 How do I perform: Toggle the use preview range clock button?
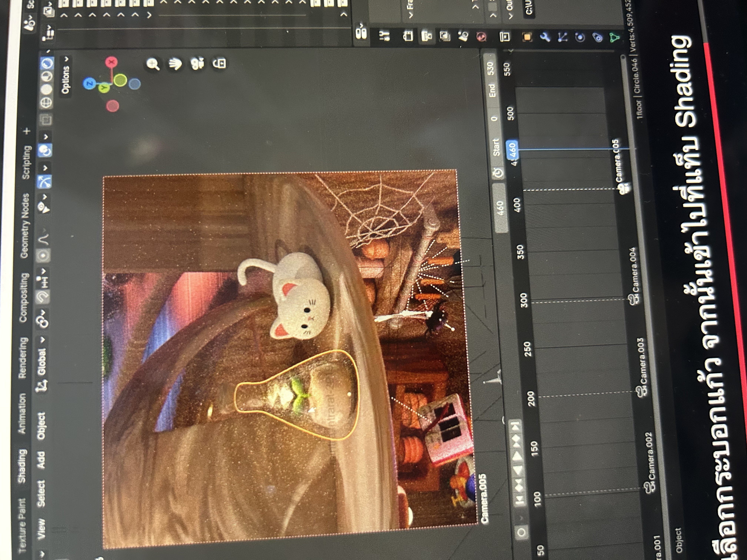click(498, 173)
